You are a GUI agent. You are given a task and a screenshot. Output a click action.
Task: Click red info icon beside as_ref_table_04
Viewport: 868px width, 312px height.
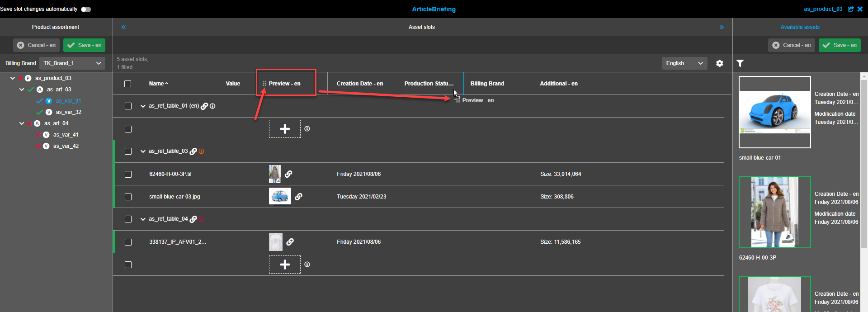(x=202, y=219)
